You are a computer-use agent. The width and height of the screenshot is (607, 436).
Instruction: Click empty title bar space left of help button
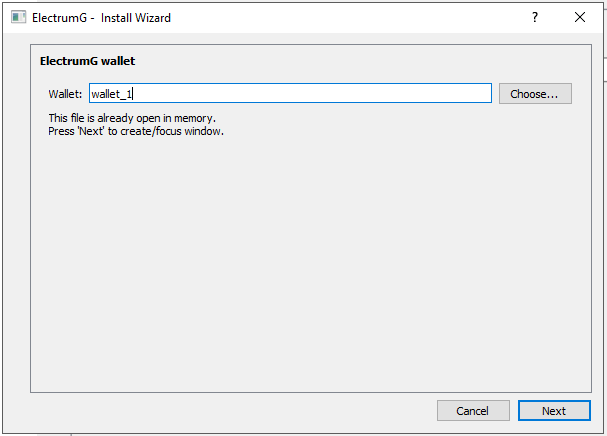point(350,18)
